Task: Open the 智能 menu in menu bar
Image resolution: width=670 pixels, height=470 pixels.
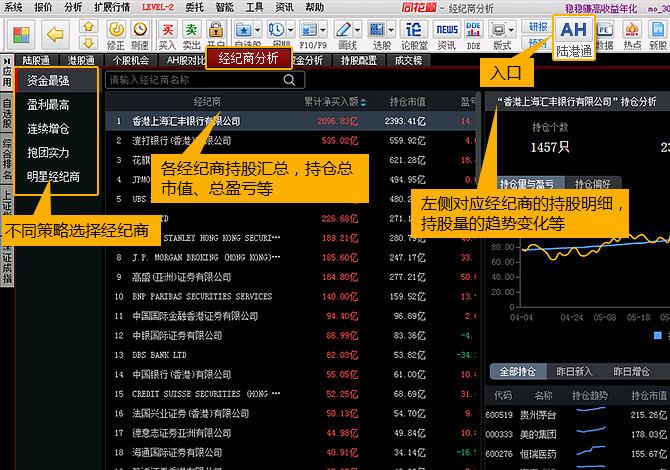Action: (225, 6)
